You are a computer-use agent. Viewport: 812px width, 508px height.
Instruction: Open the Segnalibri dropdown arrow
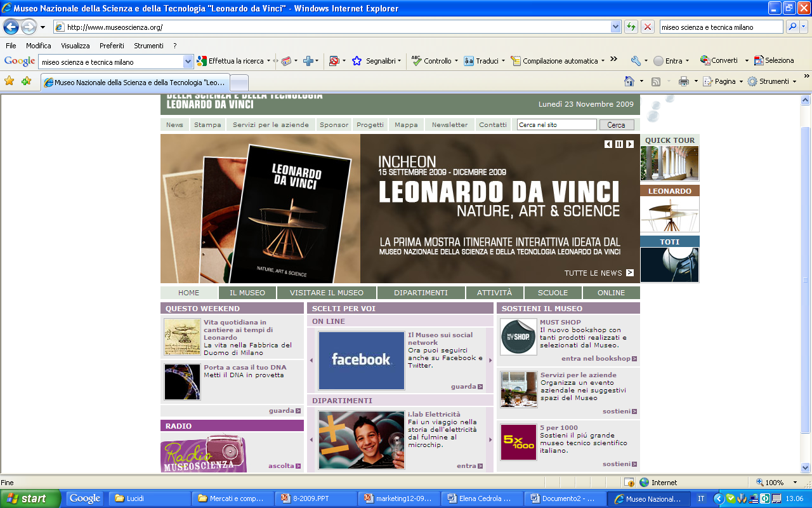(399, 61)
